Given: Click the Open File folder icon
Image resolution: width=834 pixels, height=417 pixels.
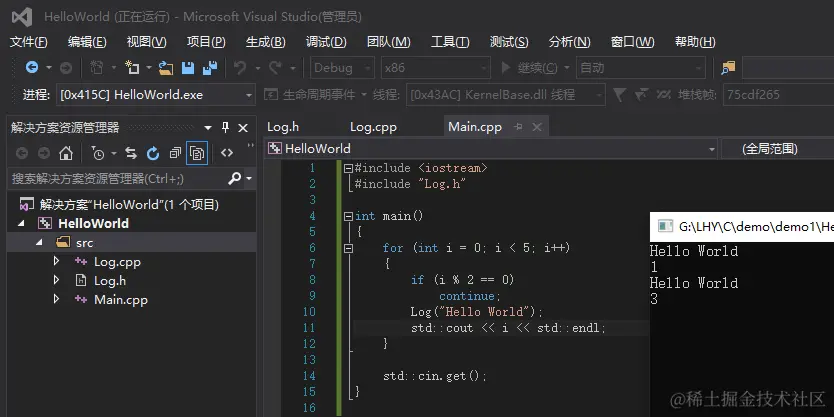Looking at the screenshot, I should tap(166, 68).
